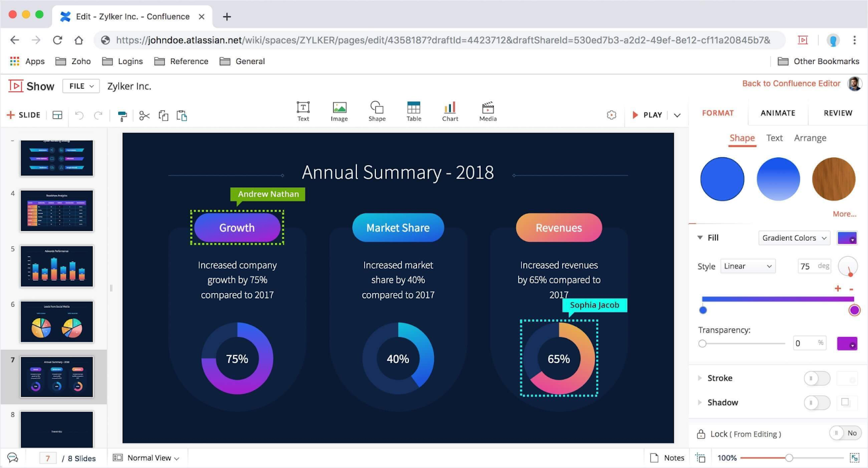Open the Arrange sub-tab
868x468 pixels.
[810, 138]
